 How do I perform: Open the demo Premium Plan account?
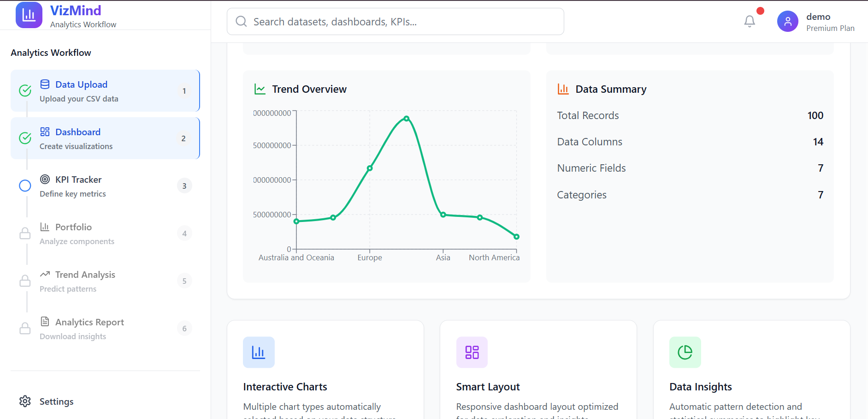coord(816,22)
